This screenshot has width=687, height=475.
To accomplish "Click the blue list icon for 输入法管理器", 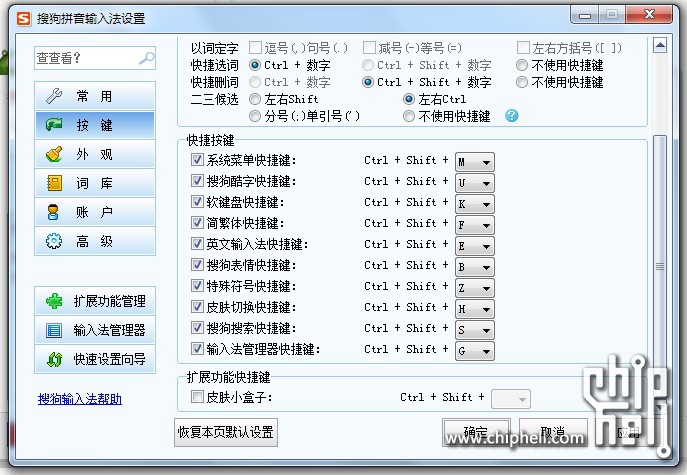I will [x=54, y=330].
